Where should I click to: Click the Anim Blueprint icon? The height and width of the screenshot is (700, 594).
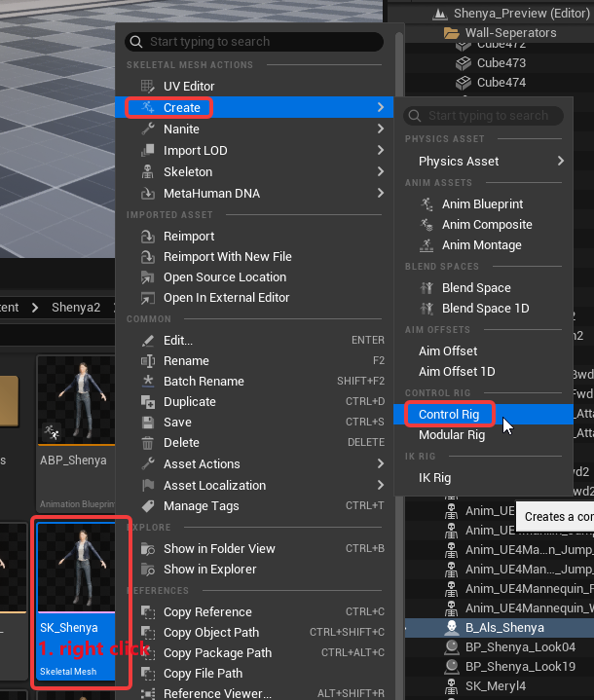coord(427,204)
